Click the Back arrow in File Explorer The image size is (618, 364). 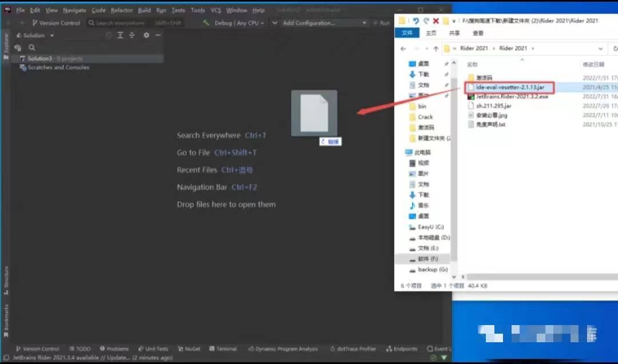click(403, 49)
